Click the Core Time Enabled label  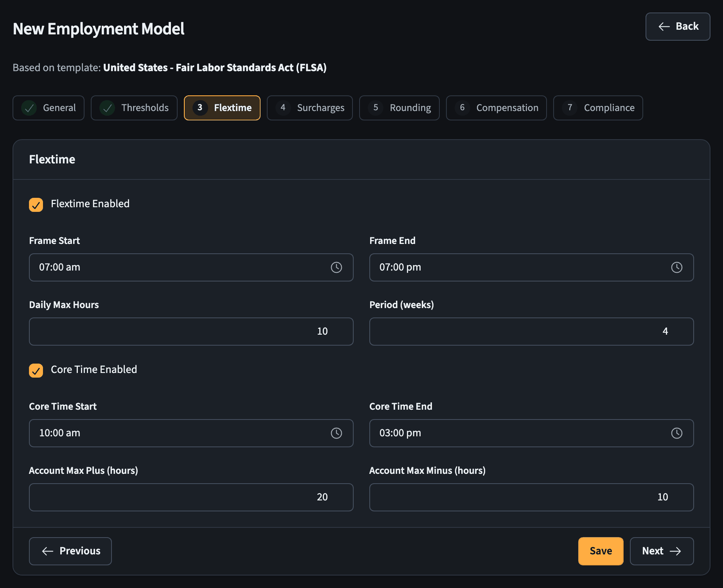[94, 369]
